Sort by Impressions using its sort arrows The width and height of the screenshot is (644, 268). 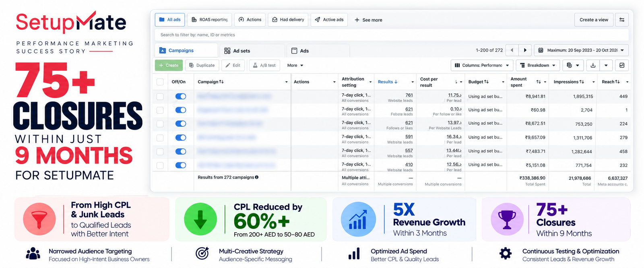pos(582,82)
